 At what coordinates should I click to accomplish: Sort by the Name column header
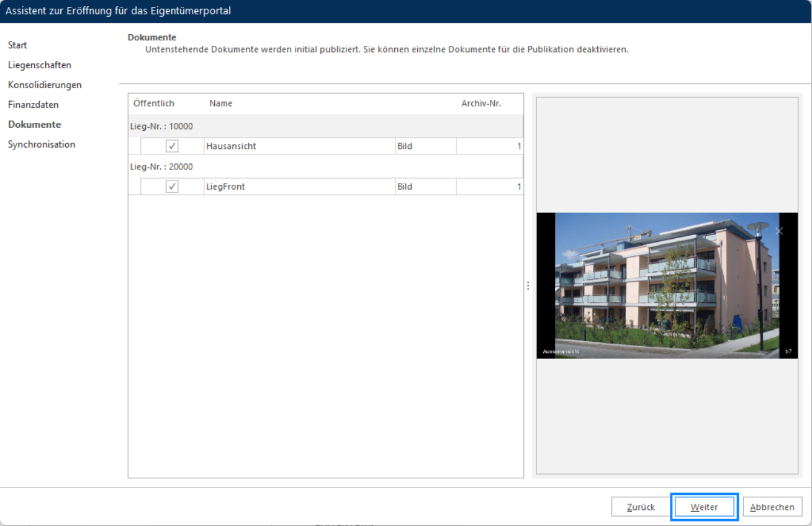(x=221, y=104)
